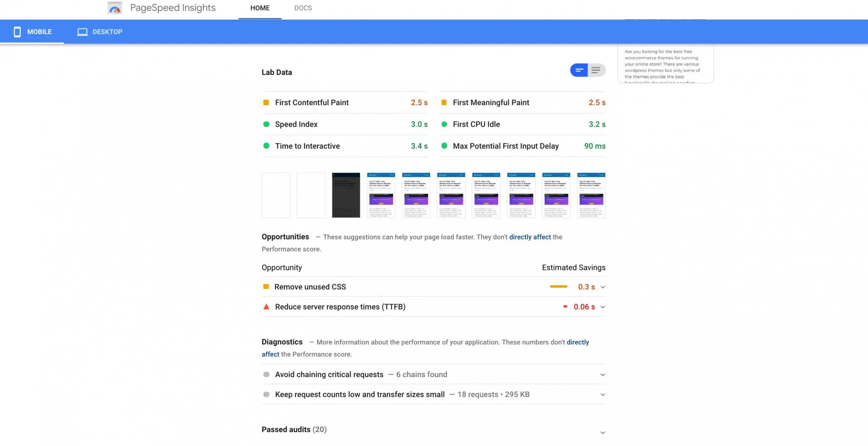Click the mobile phone icon
Image resolution: width=868 pixels, height=446 pixels.
[17, 32]
